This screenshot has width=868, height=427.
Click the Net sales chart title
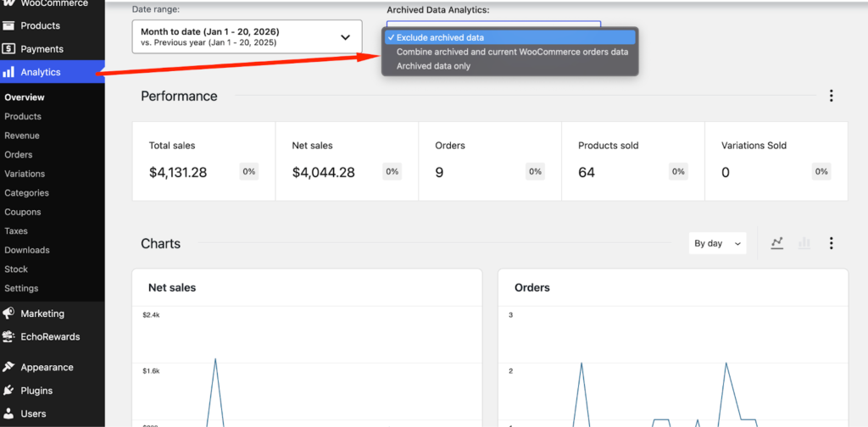tap(171, 287)
